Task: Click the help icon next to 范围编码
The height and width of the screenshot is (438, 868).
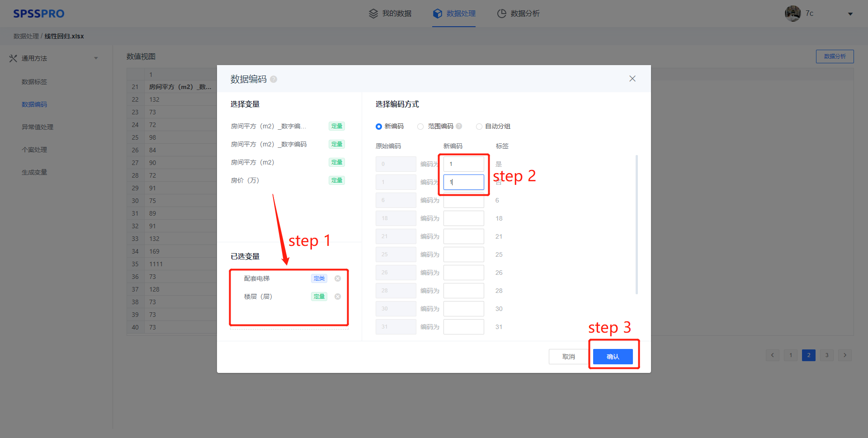Action: [459, 127]
